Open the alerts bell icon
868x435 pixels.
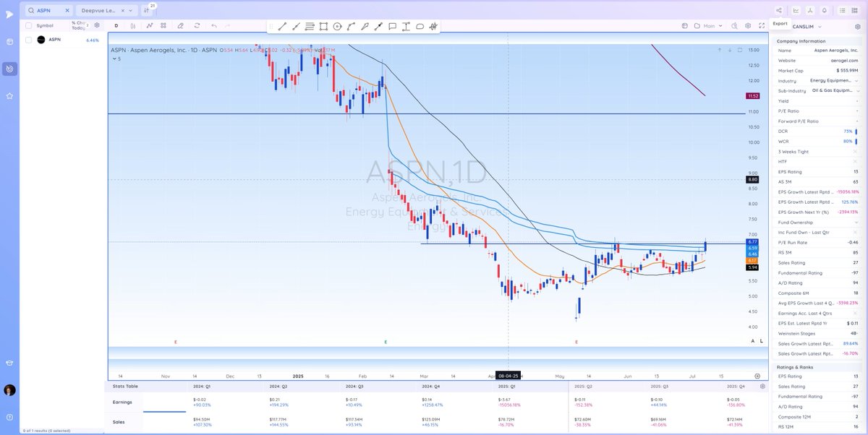tap(825, 11)
